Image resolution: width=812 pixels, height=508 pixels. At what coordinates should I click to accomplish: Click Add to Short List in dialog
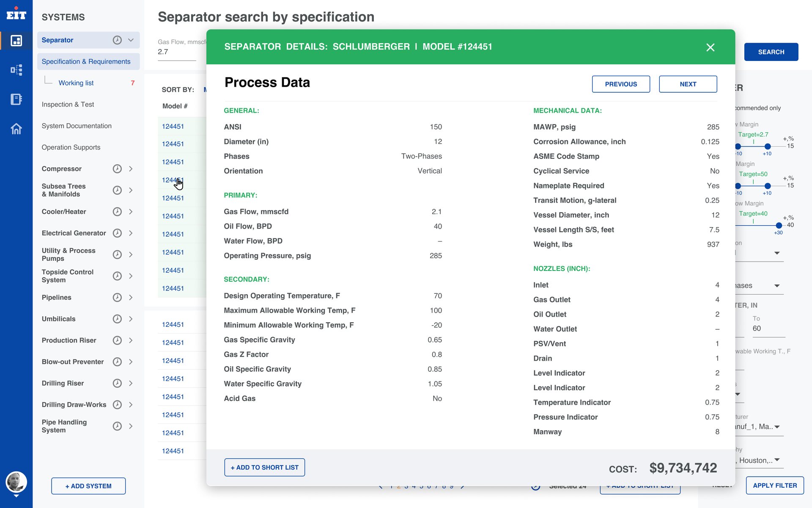pos(264,467)
